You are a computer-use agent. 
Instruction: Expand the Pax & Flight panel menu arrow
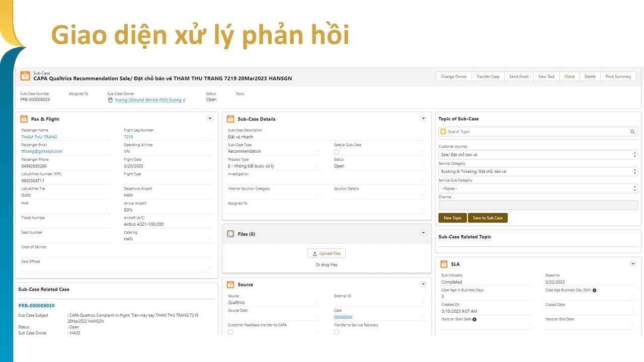tap(210, 119)
